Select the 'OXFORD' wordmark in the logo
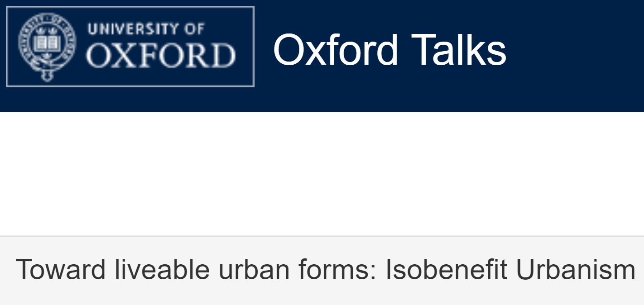This screenshot has width=644, height=305. pyautogui.click(x=161, y=56)
